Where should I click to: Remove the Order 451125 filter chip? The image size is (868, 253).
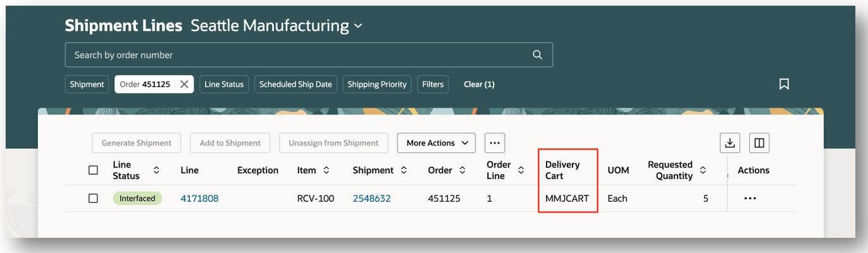tap(184, 84)
